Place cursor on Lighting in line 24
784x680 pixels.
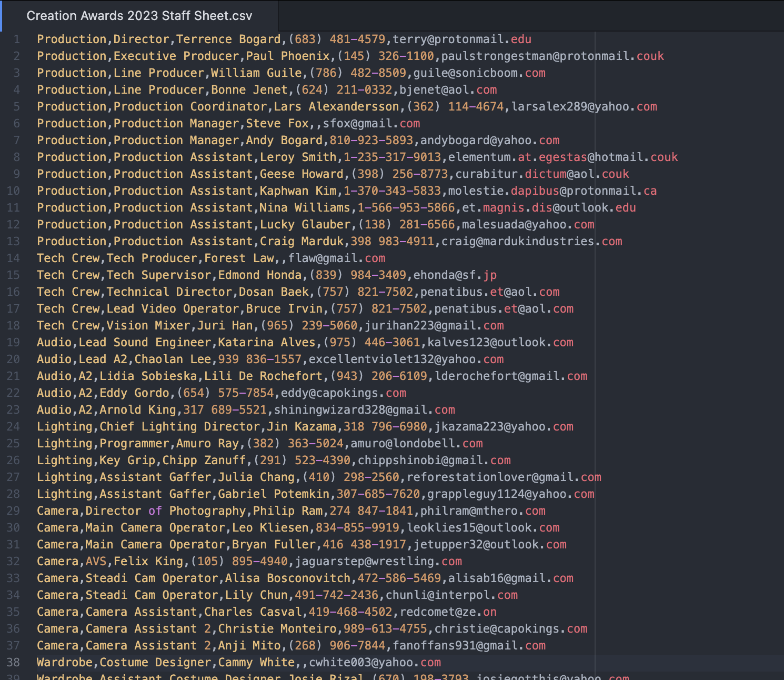tap(64, 426)
